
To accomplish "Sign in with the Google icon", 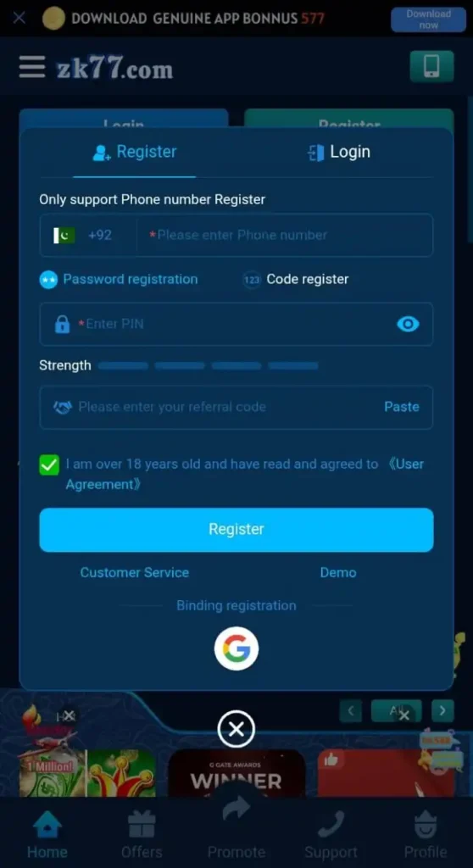I will pos(236,648).
